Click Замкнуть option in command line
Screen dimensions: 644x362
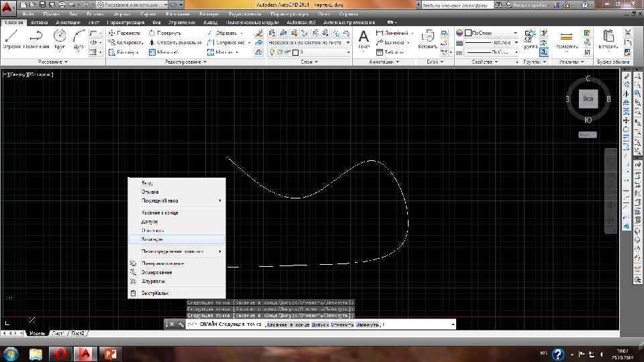point(368,324)
